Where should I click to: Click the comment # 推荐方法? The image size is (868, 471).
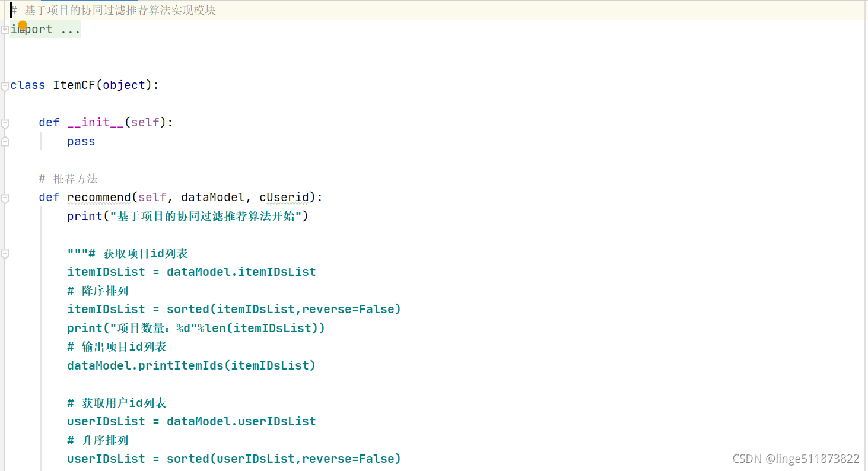[68, 179]
